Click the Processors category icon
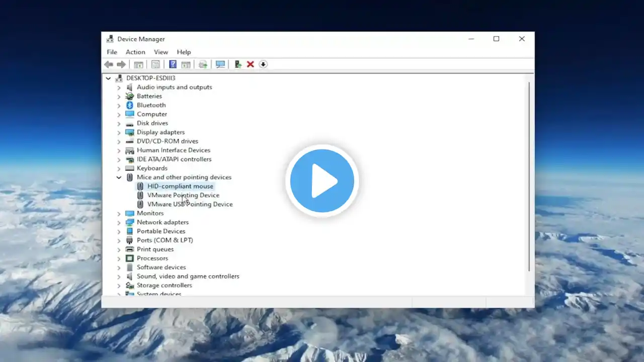The height and width of the screenshot is (362, 644). click(x=130, y=258)
